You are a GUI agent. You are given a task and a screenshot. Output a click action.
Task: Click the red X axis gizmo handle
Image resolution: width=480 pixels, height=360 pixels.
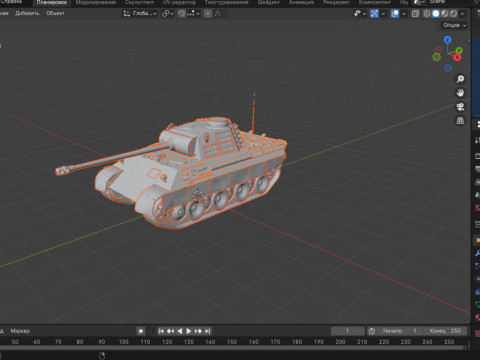[x=457, y=57]
